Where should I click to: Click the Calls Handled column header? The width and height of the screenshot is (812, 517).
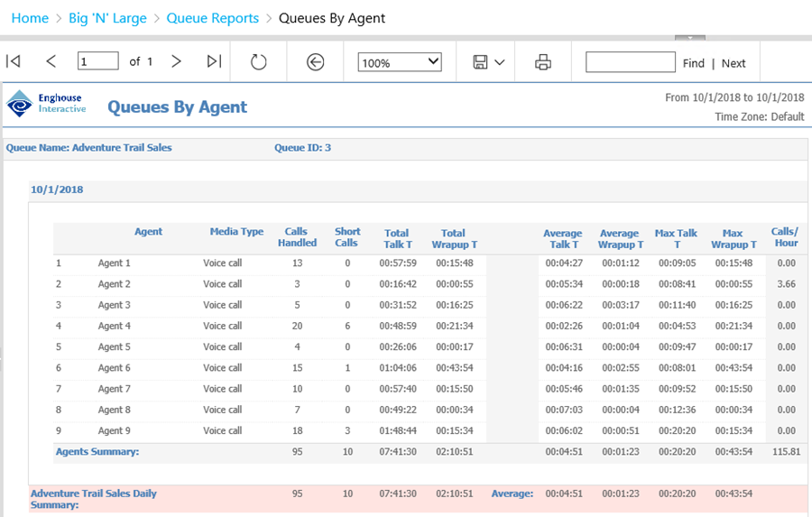click(297, 237)
